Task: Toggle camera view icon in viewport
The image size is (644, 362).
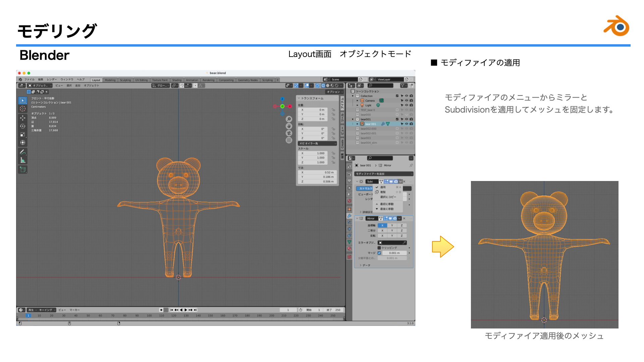Action: pos(289,133)
